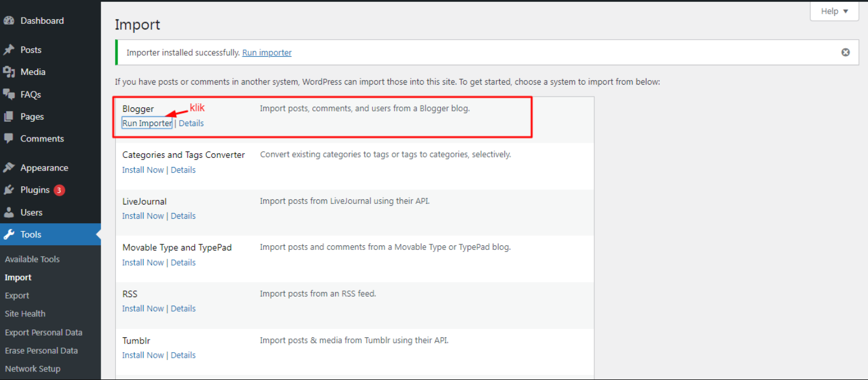Open Export Personal Data submenu entry

44,332
